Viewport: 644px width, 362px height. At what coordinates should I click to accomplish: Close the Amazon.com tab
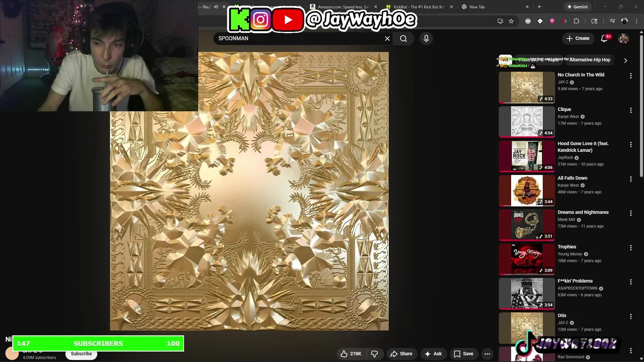coord(375,7)
